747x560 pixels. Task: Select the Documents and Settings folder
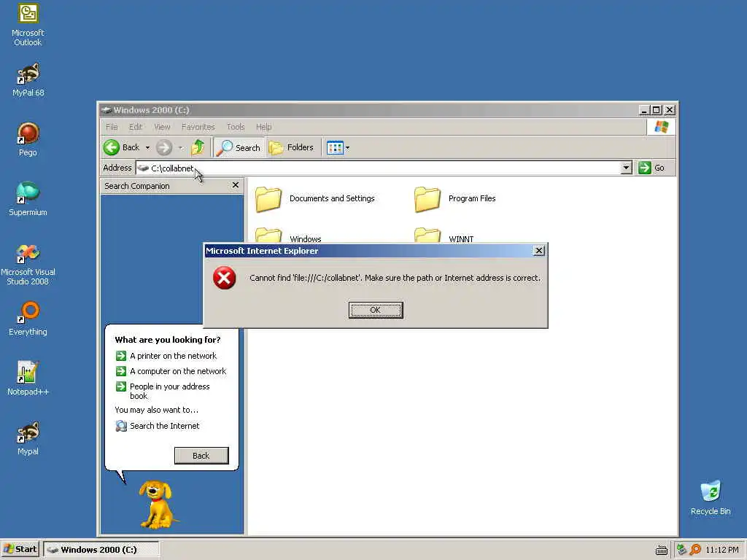[x=315, y=198]
